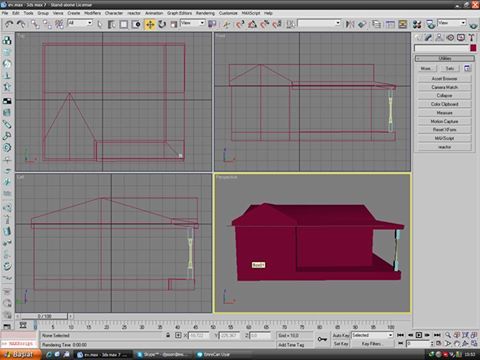Viewport: 480px width, 360px height.
Task: Click the Set Key button
Action: 341,343
